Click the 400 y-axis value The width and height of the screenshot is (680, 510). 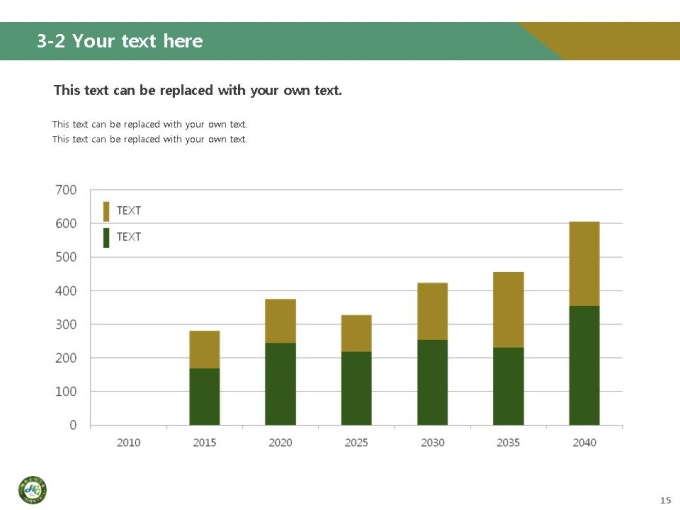tap(66, 291)
